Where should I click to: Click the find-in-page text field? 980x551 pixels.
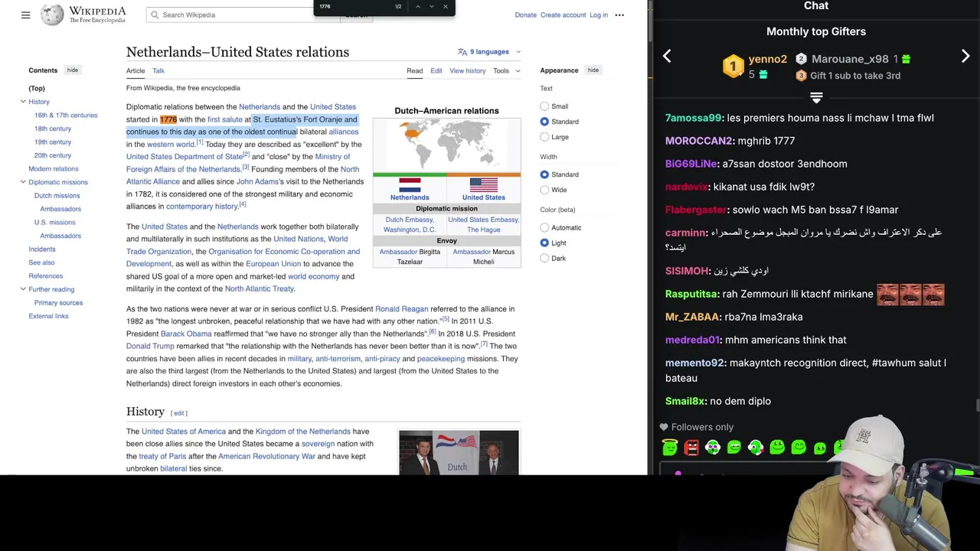pos(352,7)
